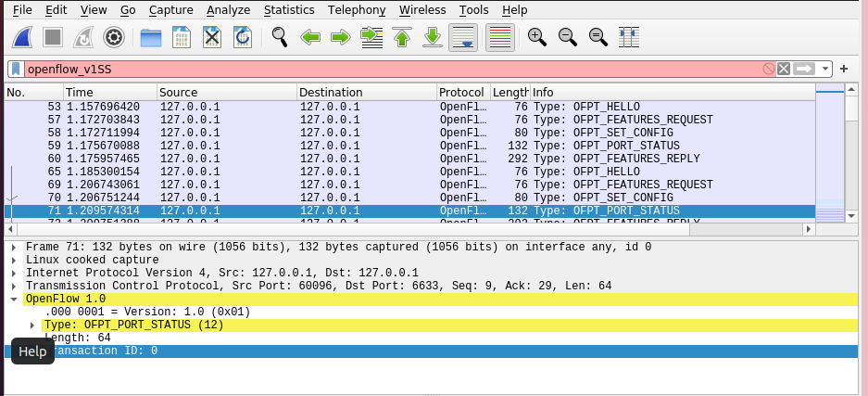The height and width of the screenshot is (396, 868).
Task: Collapse the OpenFlow 1.0 tree node
Action: (14, 300)
